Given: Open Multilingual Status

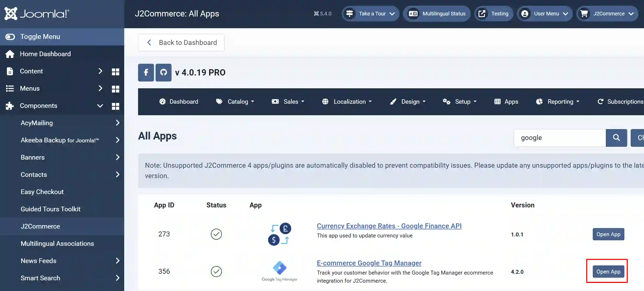Looking at the screenshot, I should pos(437,14).
